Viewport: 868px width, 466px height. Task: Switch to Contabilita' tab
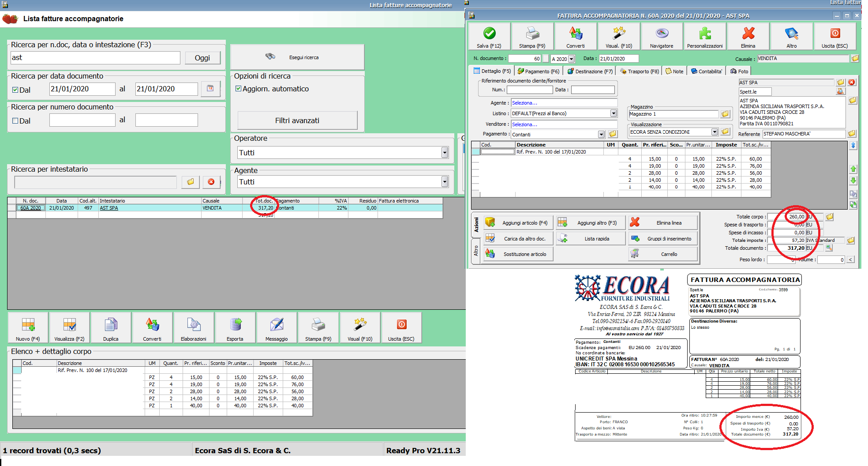click(x=707, y=71)
